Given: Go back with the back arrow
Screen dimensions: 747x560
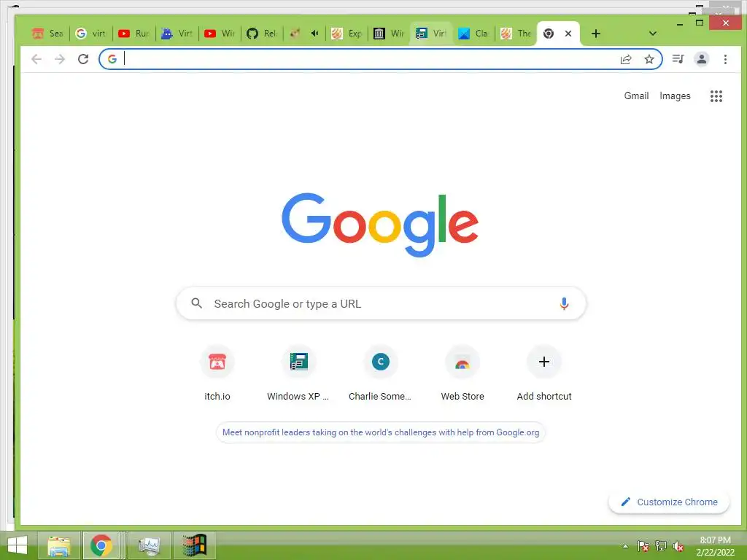Looking at the screenshot, I should pos(36,59).
